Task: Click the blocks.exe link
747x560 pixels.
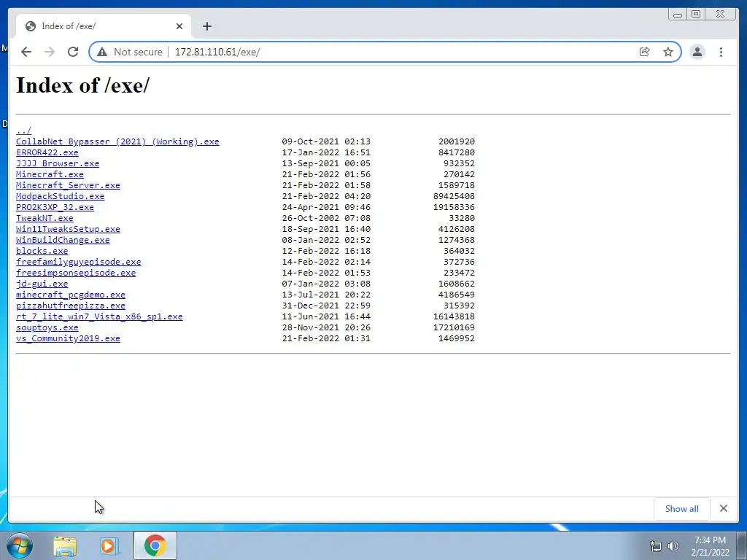Action: [x=42, y=251]
